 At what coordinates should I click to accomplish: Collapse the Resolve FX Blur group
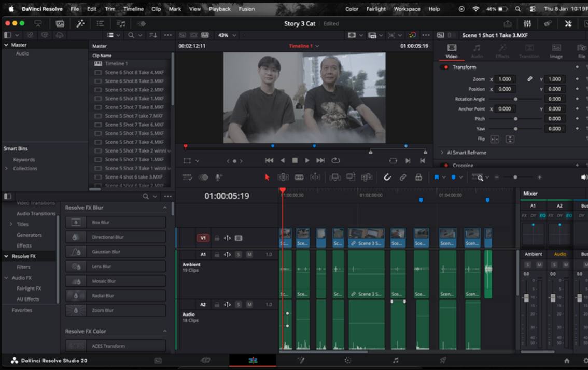click(165, 208)
